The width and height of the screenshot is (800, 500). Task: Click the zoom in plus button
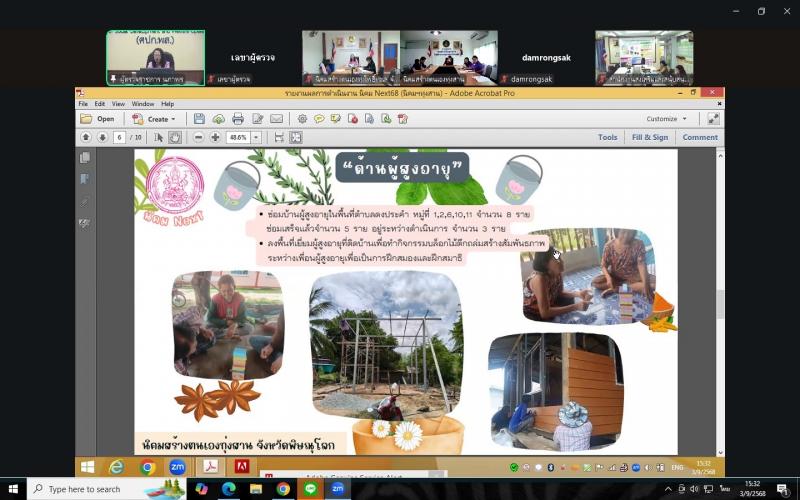coord(215,137)
